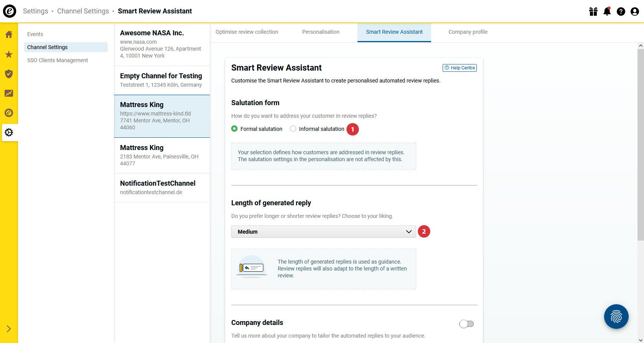This screenshot has height=343, width=644.
Task: Select Mattress King at 7741 Mentor Ave
Action: (x=162, y=116)
